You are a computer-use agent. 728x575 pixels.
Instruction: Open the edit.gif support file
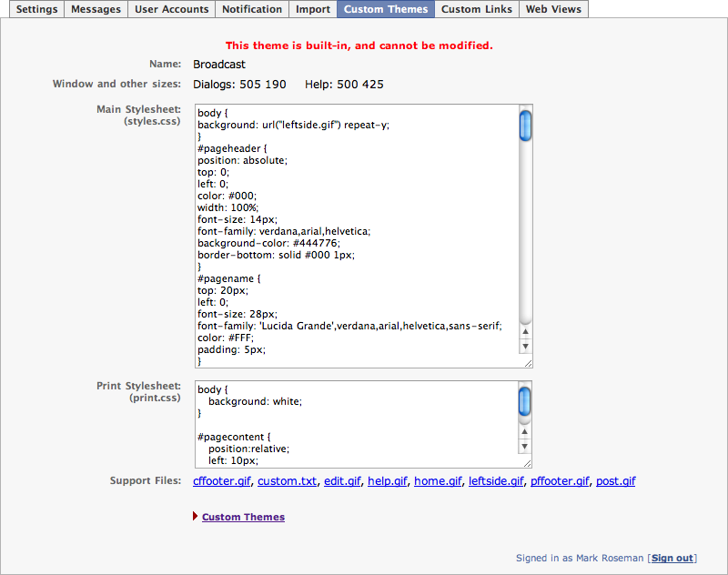[342, 481]
